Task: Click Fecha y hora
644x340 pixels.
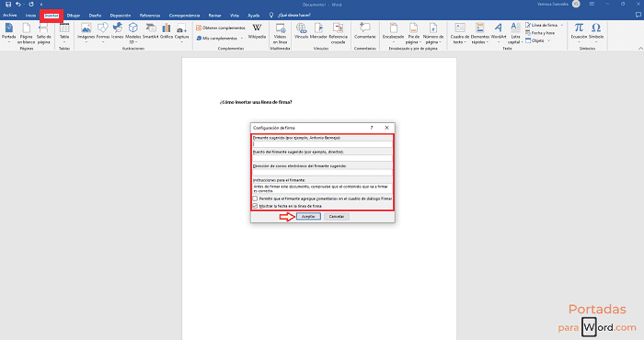Action: click(x=540, y=33)
